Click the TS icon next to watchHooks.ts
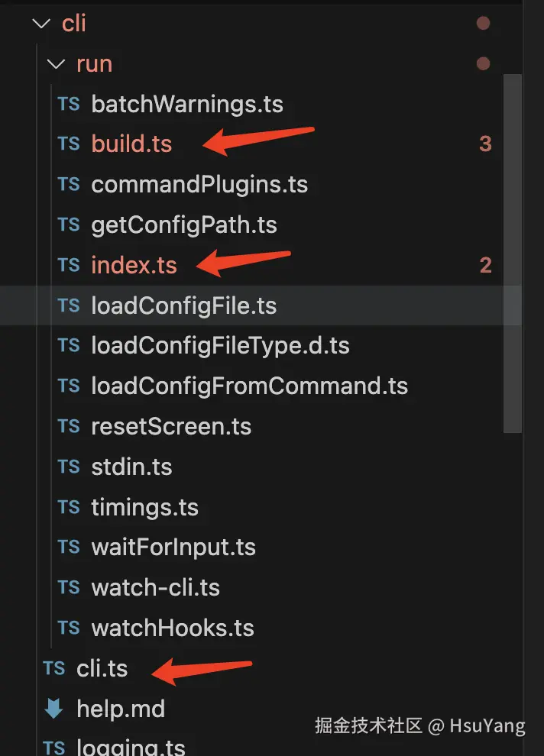This screenshot has width=544, height=756. [x=69, y=628]
